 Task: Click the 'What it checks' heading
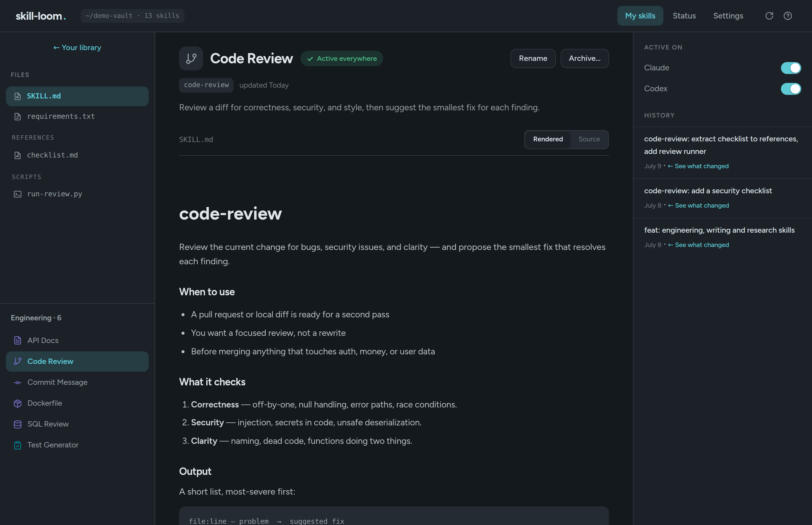tap(212, 382)
